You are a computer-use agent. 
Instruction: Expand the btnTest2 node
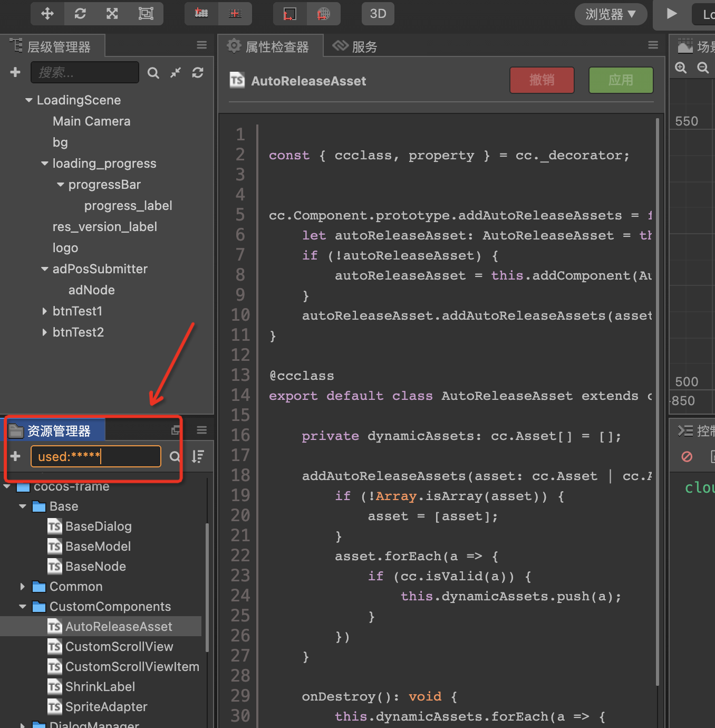45,332
